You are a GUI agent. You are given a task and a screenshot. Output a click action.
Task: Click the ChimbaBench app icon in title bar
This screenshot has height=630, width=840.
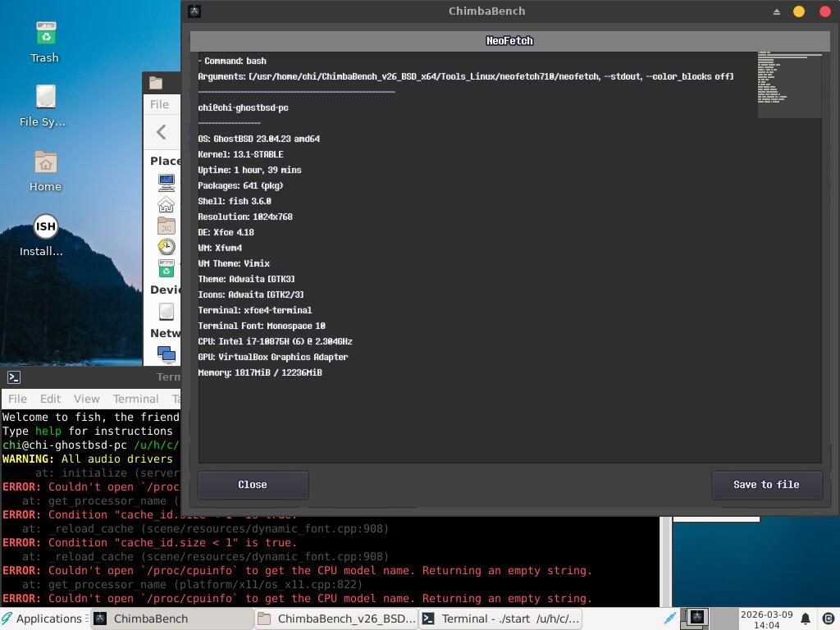[194, 11]
